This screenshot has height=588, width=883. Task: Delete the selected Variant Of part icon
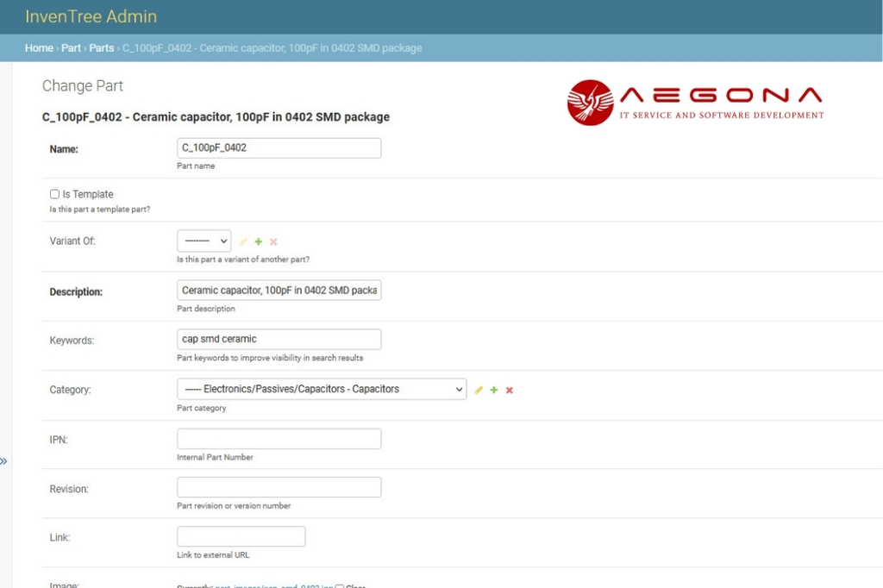[x=273, y=241]
